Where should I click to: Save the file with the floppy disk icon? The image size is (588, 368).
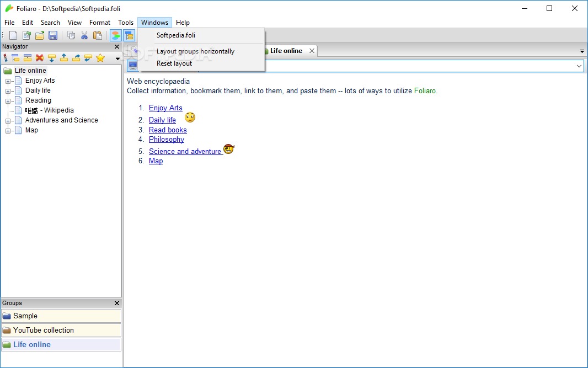point(53,36)
